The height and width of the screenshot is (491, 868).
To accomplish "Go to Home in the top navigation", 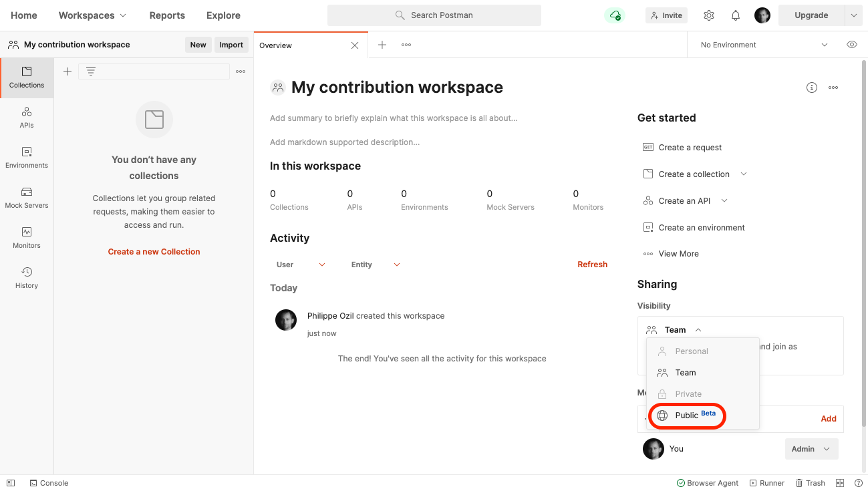I will (24, 15).
